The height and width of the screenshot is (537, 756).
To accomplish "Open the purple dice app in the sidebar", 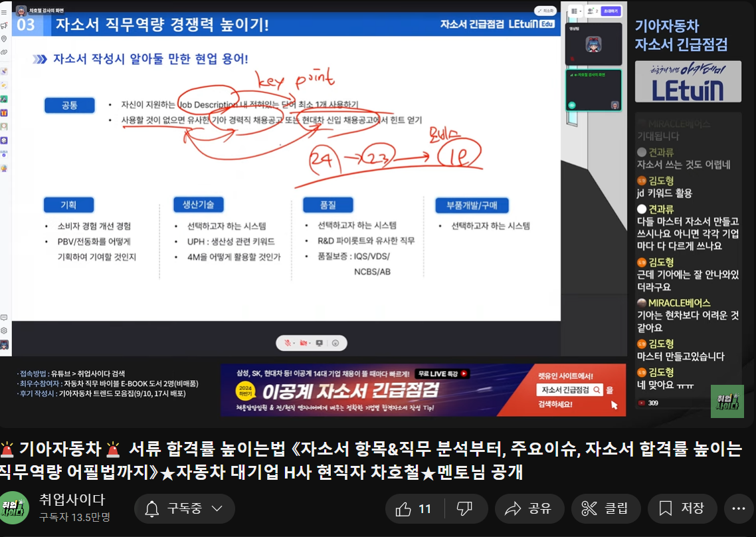I will click(4, 140).
